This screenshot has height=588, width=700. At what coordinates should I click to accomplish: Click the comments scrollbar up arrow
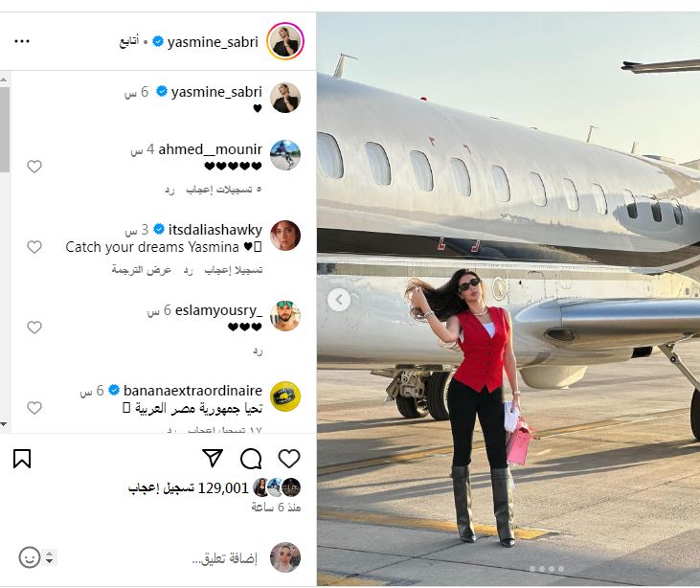pyautogui.click(x=4, y=79)
